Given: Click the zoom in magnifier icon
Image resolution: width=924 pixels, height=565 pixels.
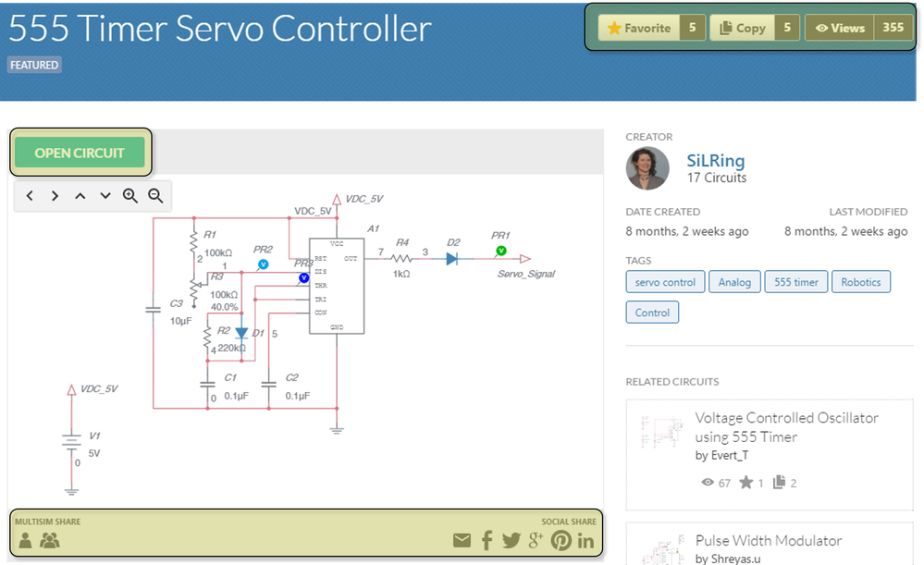Looking at the screenshot, I should click(130, 196).
